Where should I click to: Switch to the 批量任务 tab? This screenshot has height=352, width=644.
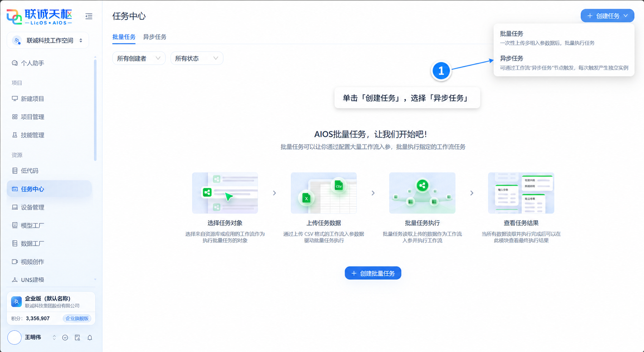click(x=124, y=37)
